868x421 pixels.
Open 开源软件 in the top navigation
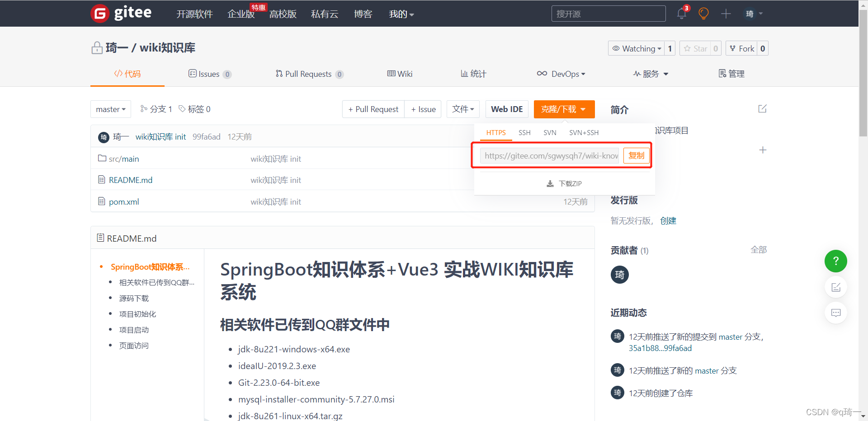[x=194, y=14]
